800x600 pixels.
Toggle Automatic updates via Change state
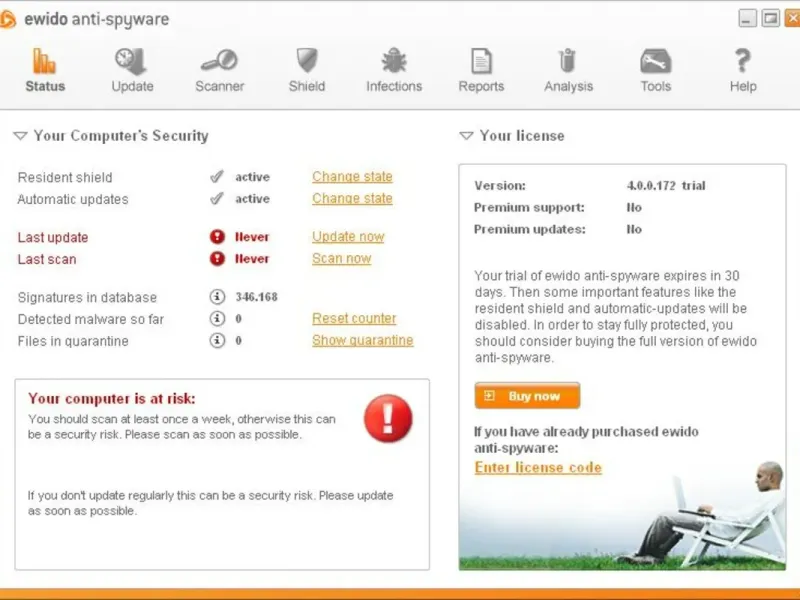[x=352, y=198]
